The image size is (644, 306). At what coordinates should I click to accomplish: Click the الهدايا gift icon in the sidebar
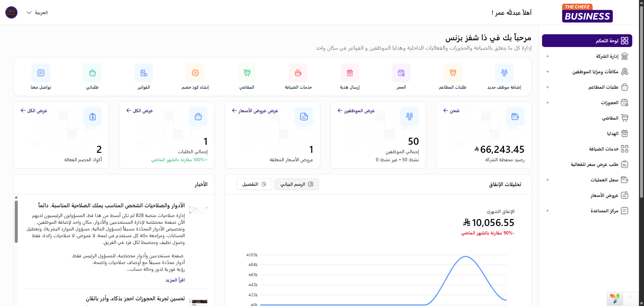[625, 133]
